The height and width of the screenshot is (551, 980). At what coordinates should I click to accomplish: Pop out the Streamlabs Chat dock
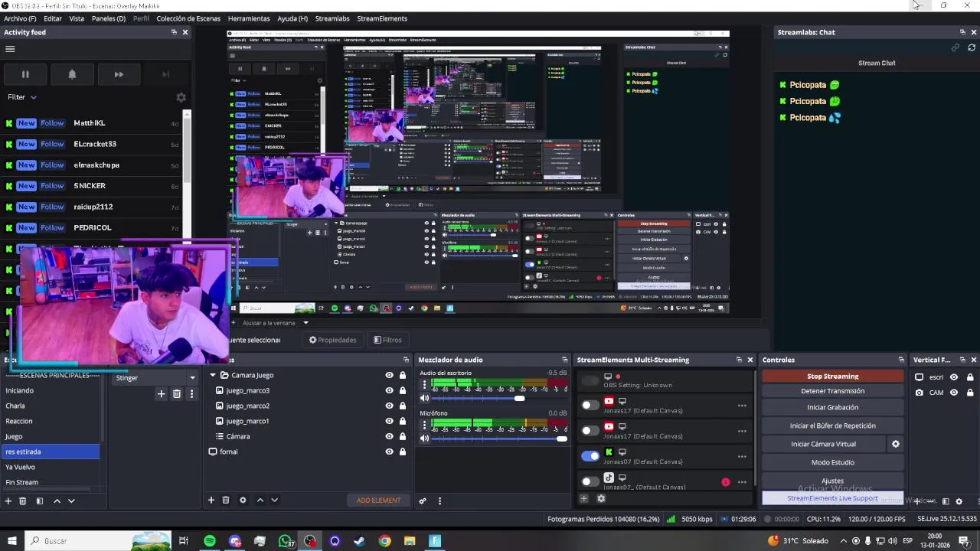(962, 32)
